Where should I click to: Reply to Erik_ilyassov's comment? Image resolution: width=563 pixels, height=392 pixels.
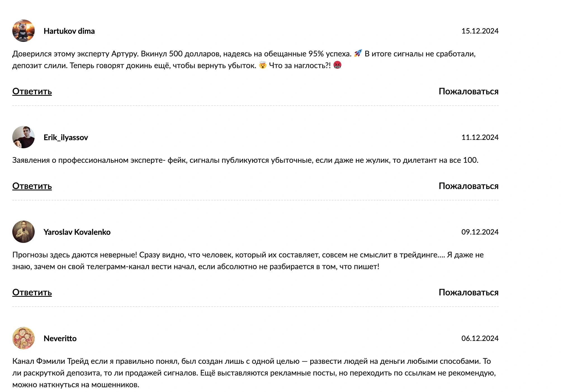point(32,186)
